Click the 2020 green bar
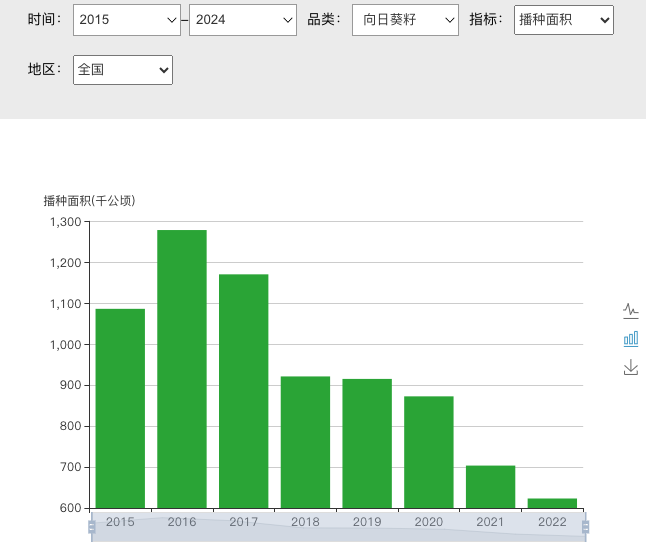The image size is (646, 551). click(x=429, y=452)
